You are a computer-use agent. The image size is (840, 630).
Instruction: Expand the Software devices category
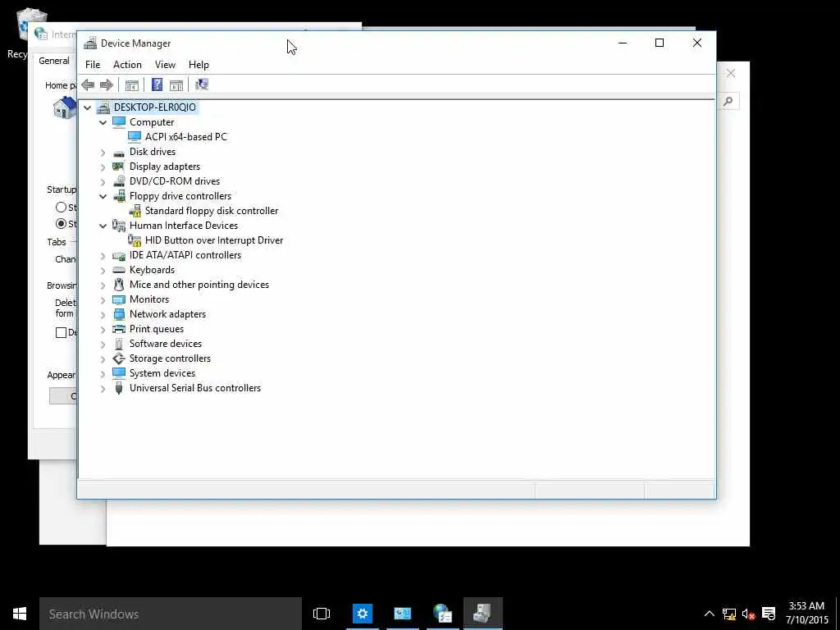103,344
